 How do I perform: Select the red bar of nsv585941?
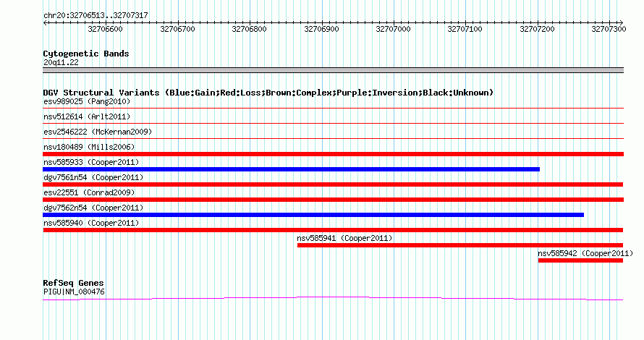point(460,245)
